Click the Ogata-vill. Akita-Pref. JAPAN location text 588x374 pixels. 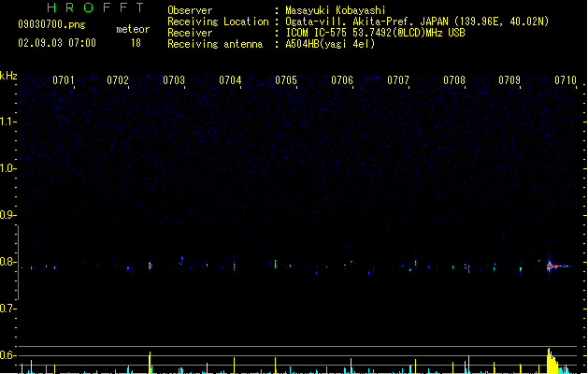pyautogui.click(x=417, y=22)
